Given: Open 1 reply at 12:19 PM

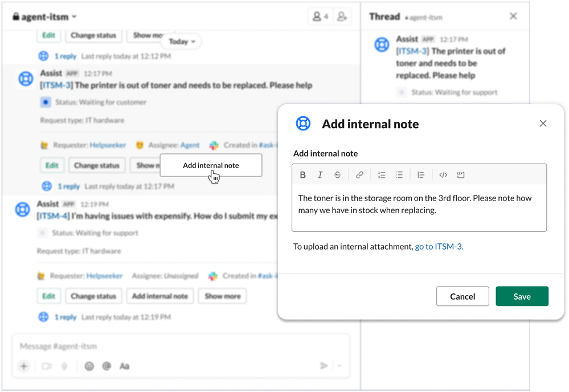Looking at the screenshot, I should [66, 317].
